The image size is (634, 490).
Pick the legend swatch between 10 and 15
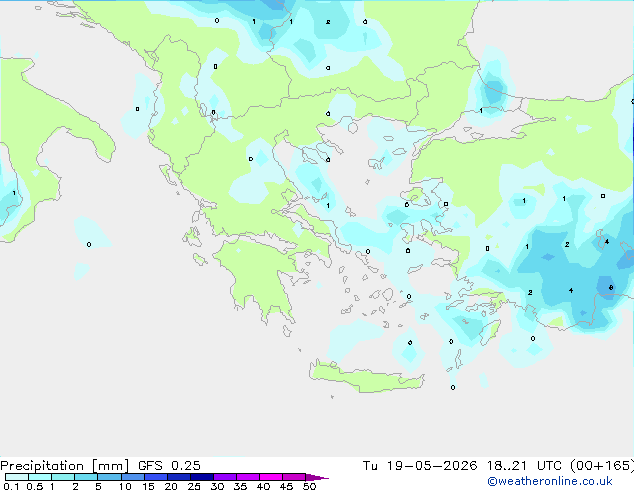pos(132,477)
